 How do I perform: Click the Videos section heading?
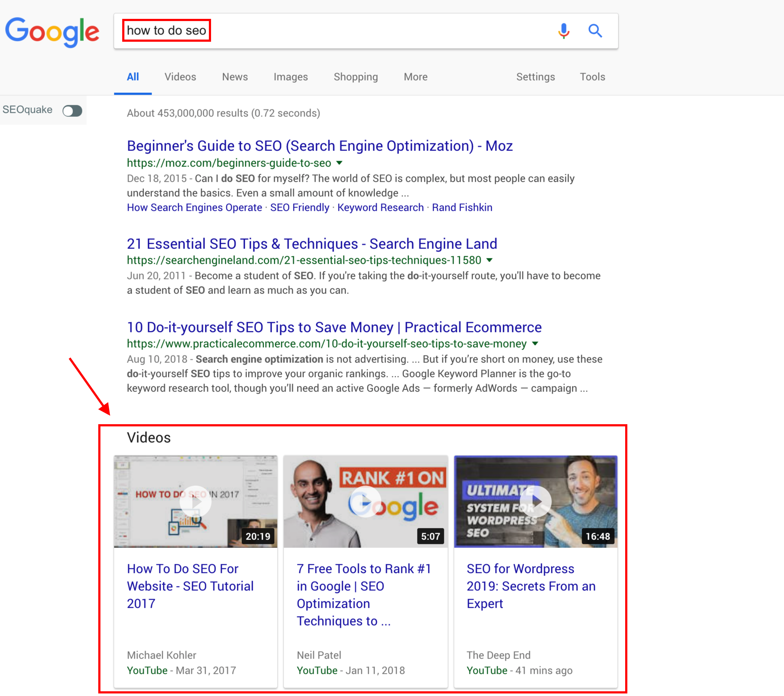[149, 438]
